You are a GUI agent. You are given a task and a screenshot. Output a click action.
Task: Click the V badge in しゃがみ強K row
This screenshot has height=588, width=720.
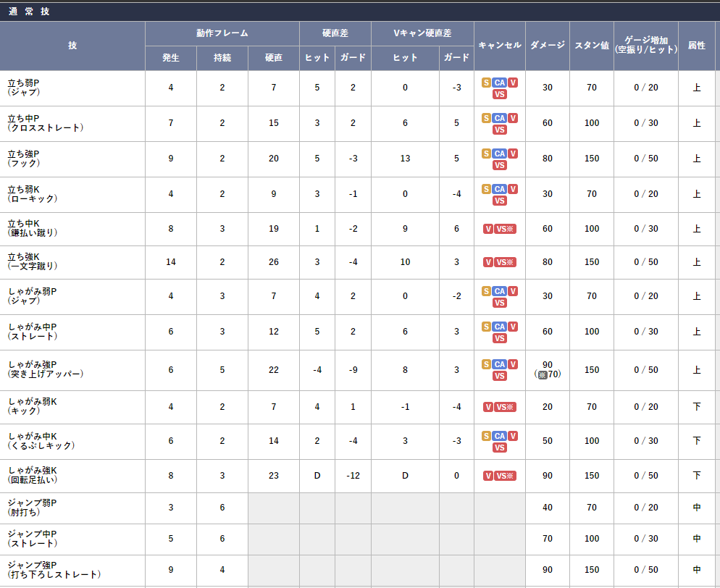pos(487,476)
